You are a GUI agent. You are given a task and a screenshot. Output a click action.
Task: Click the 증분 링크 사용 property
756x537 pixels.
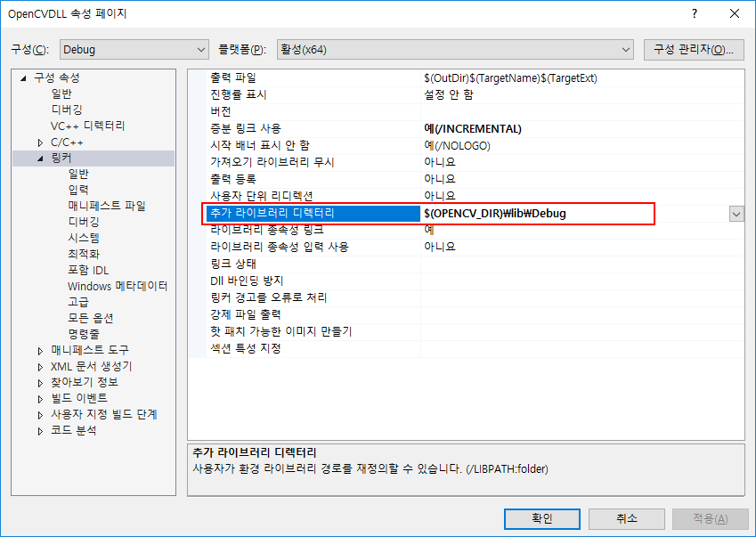point(313,129)
